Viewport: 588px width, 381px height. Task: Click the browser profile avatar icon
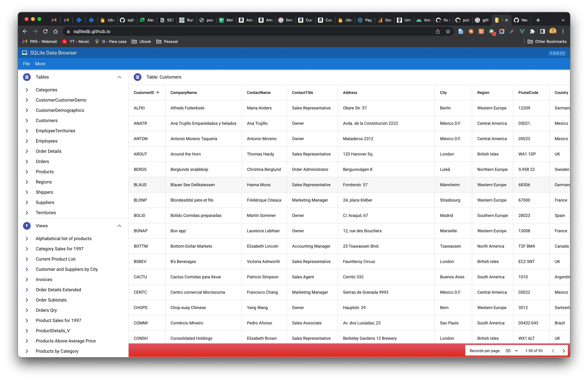[553, 31]
